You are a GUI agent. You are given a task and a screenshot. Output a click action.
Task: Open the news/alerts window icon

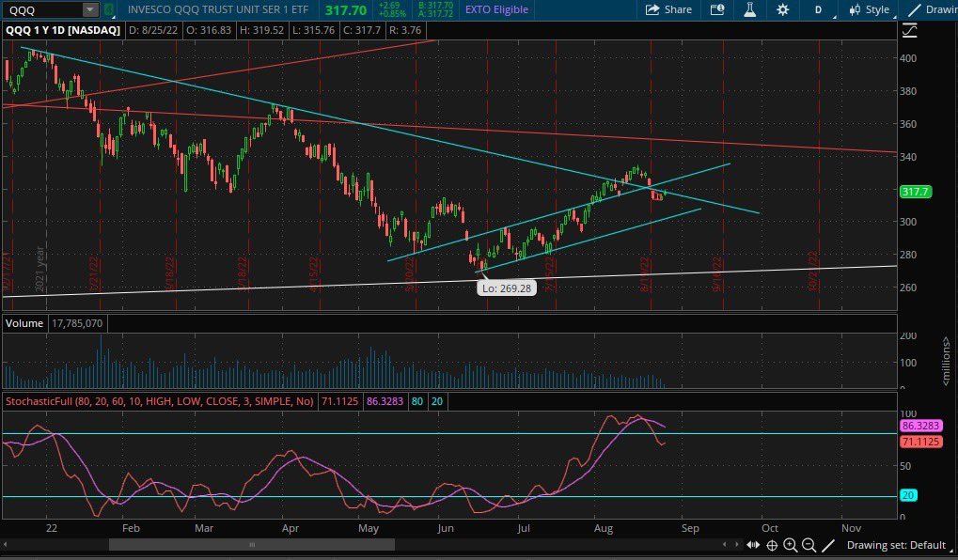point(717,9)
